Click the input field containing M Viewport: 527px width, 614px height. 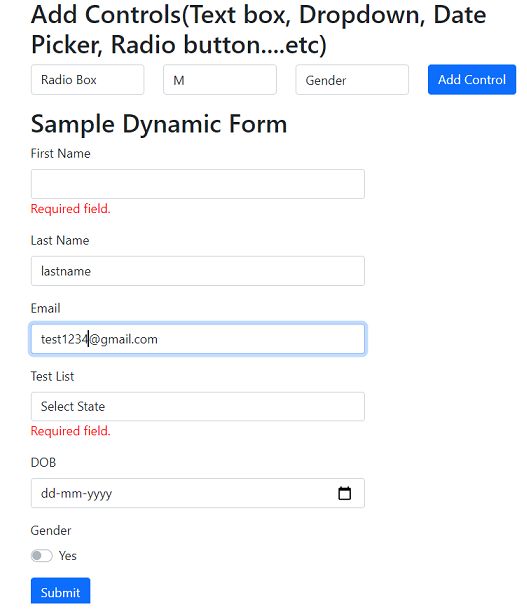tap(220, 80)
